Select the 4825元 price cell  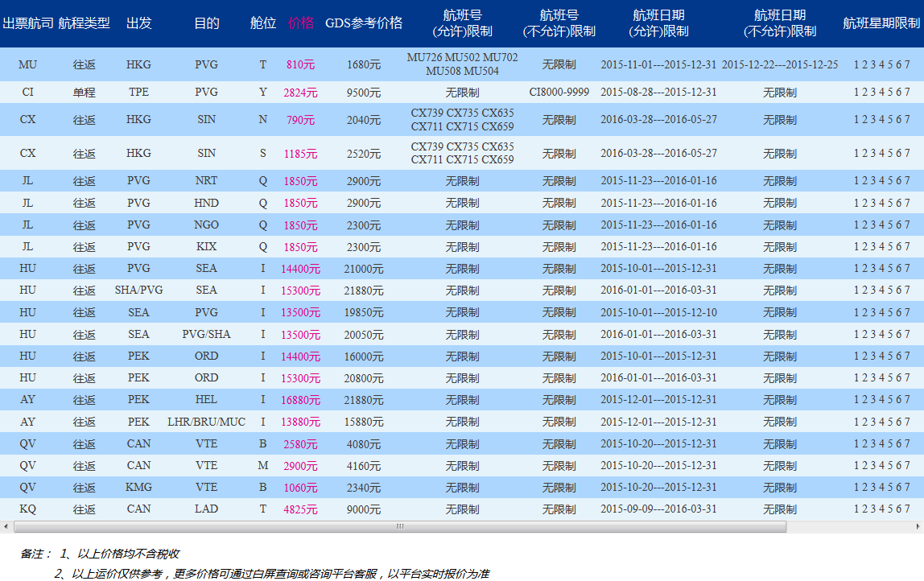pyautogui.click(x=300, y=509)
